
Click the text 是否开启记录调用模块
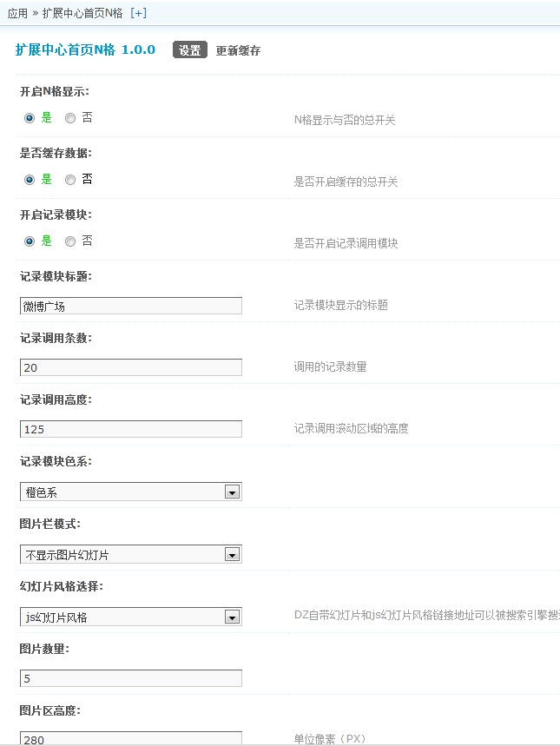(346, 243)
